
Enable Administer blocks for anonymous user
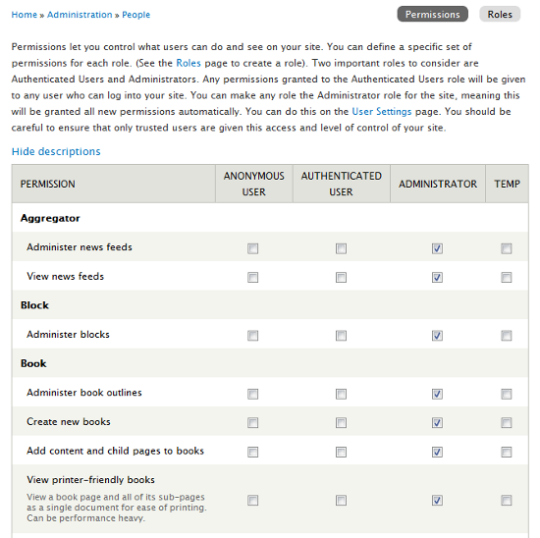point(253,335)
